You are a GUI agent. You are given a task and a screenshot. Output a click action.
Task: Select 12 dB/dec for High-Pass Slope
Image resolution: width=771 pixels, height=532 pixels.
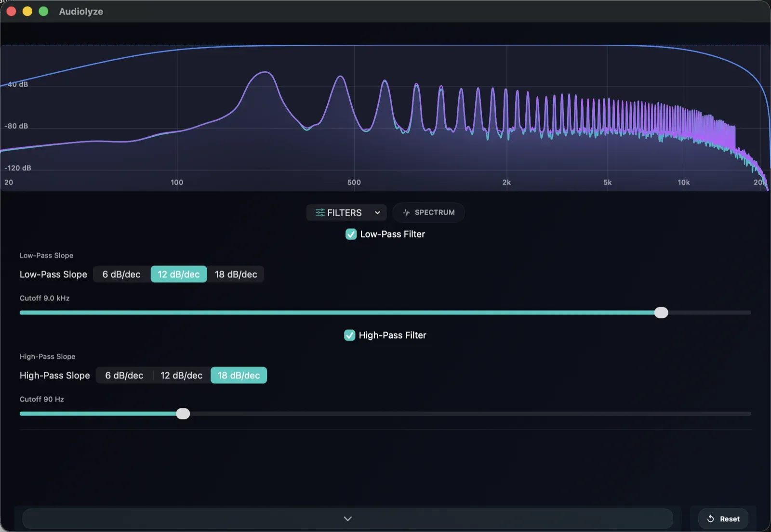coord(182,376)
